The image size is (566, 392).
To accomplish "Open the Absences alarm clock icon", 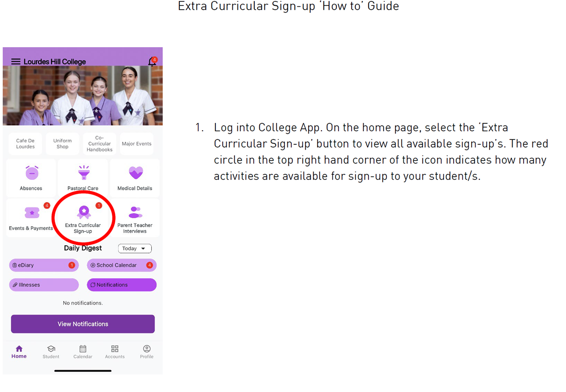I will pyautogui.click(x=32, y=173).
